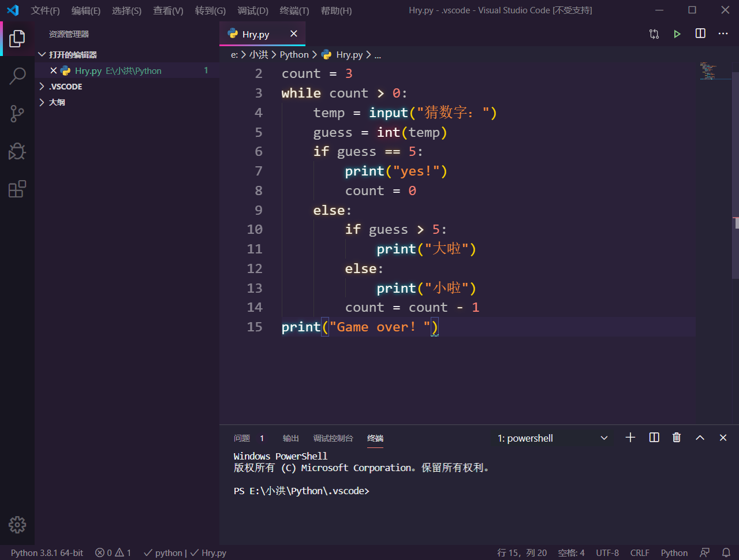Open the Manage gear menu

coord(17,525)
